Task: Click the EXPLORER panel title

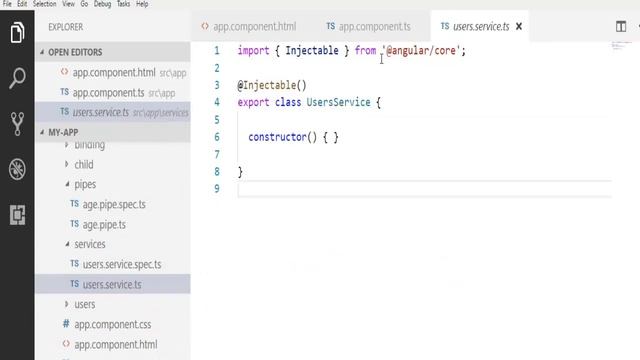Action: [x=65, y=27]
